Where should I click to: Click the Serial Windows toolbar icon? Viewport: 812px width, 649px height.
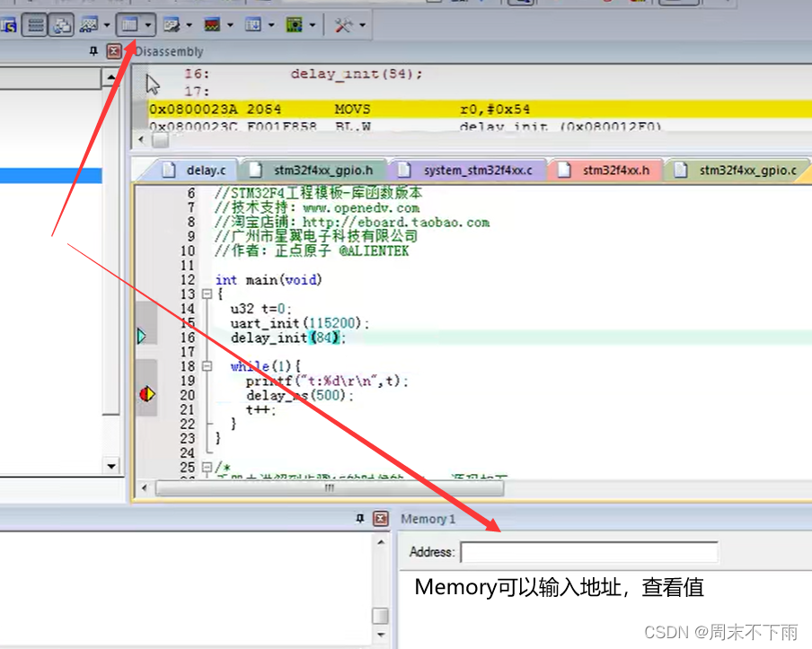pyautogui.click(x=171, y=25)
